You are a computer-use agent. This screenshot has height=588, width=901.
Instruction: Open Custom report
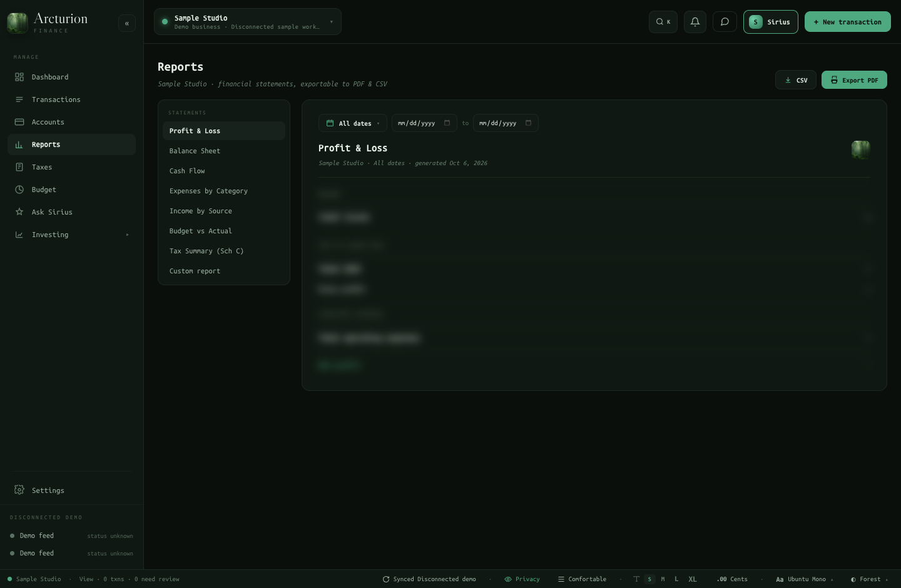click(224, 271)
